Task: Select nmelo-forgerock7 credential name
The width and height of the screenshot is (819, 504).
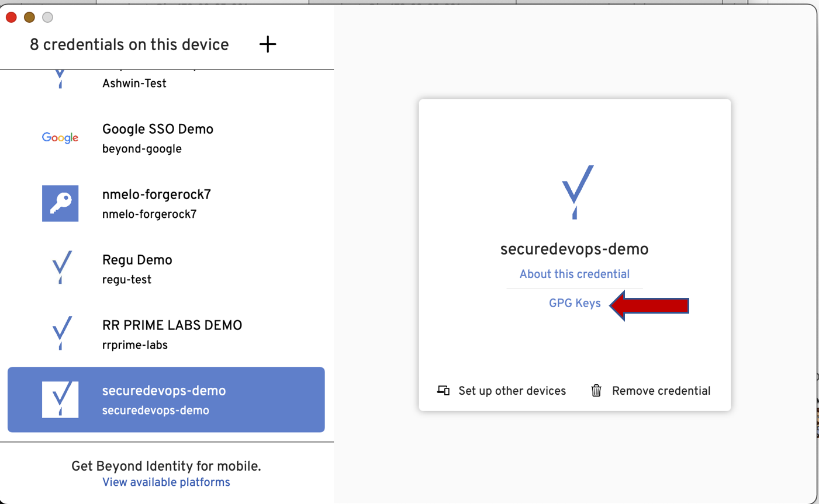Action: 156,195
